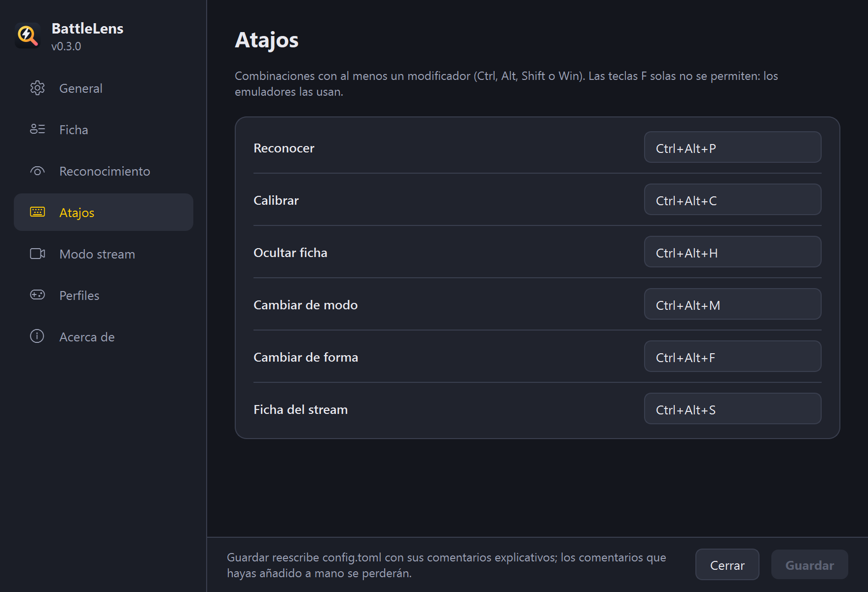
Task: Edit the Cambiar de modo shortcut field
Action: pyautogui.click(x=732, y=304)
